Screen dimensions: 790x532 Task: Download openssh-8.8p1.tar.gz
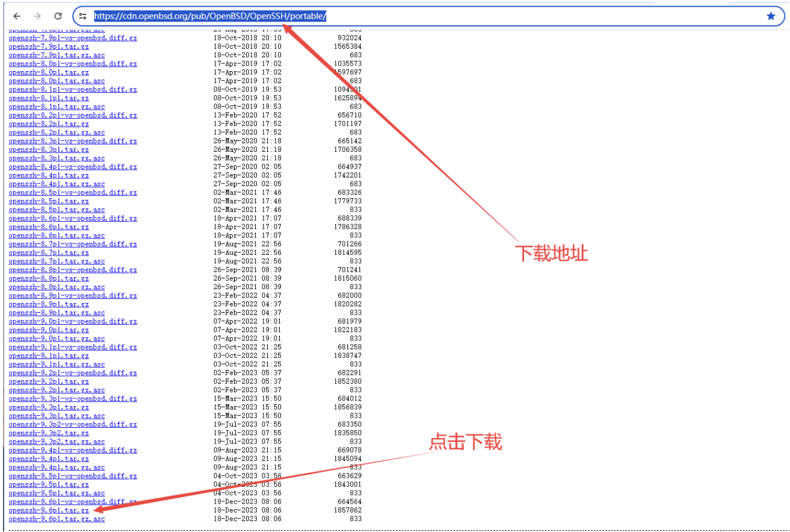pos(49,278)
